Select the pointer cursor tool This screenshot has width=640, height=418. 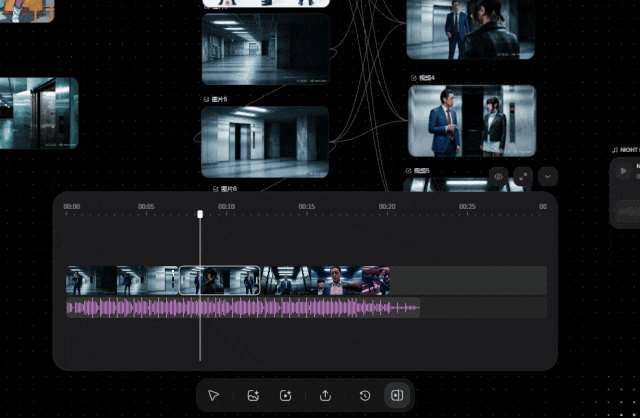[x=213, y=395]
